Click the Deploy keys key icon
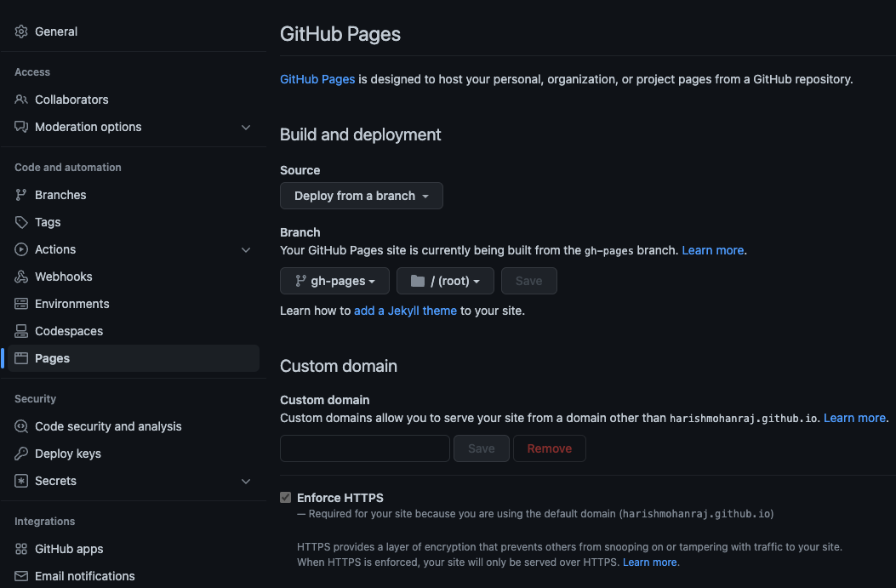The height and width of the screenshot is (588, 896). point(20,453)
